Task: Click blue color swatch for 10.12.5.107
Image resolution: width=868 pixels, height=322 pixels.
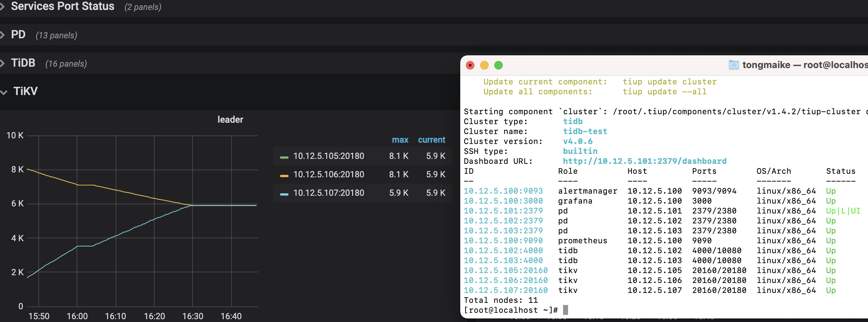Action: click(284, 194)
